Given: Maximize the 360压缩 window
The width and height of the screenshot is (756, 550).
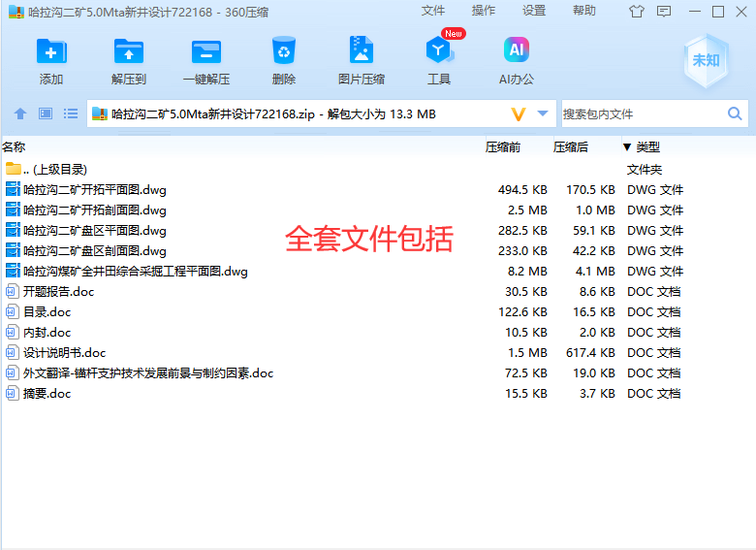Looking at the screenshot, I should pos(718,12).
